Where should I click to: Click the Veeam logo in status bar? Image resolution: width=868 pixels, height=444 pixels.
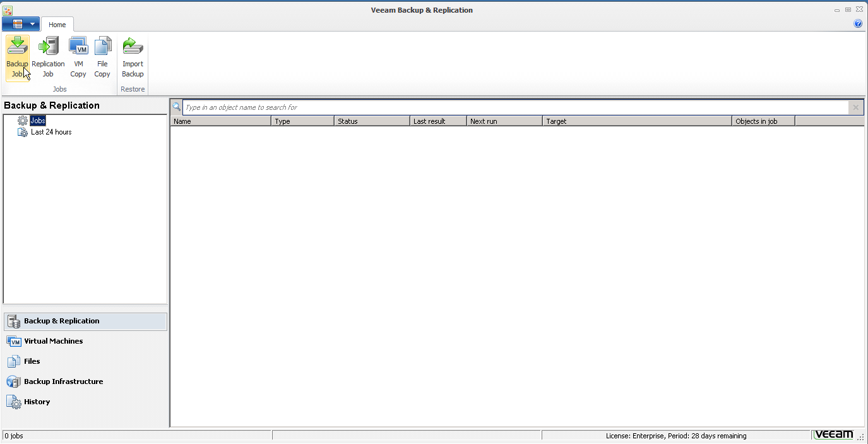[834, 435]
